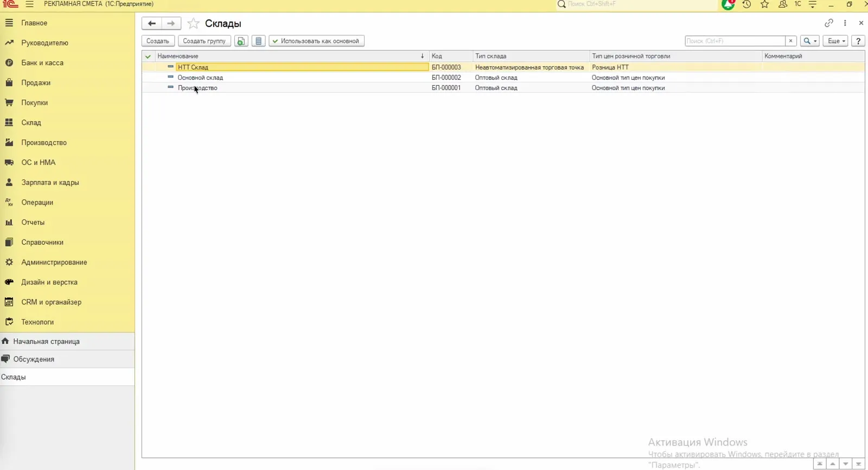Sort by Наименование column header
The image size is (868, 470).
point(291,56)
